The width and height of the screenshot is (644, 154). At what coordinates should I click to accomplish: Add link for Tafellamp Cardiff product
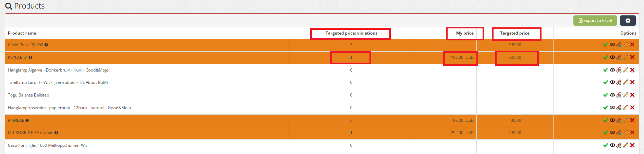point(619,82)
